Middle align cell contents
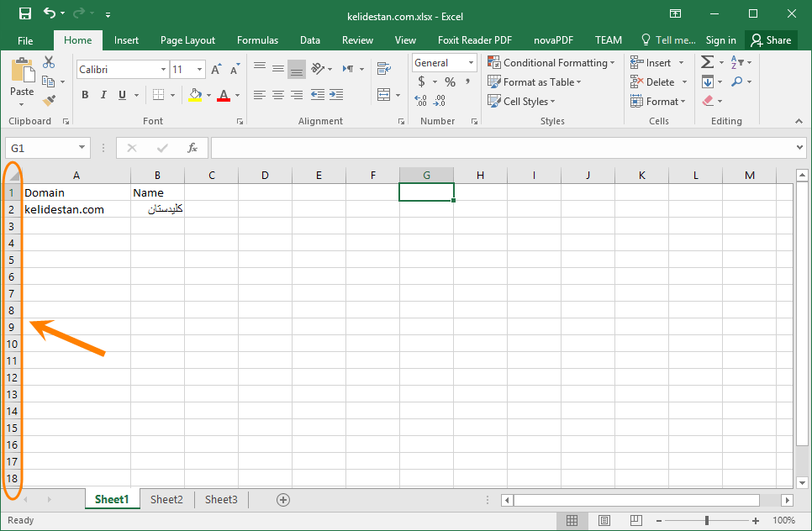This screenshot has height=531, width=812. 278,68
